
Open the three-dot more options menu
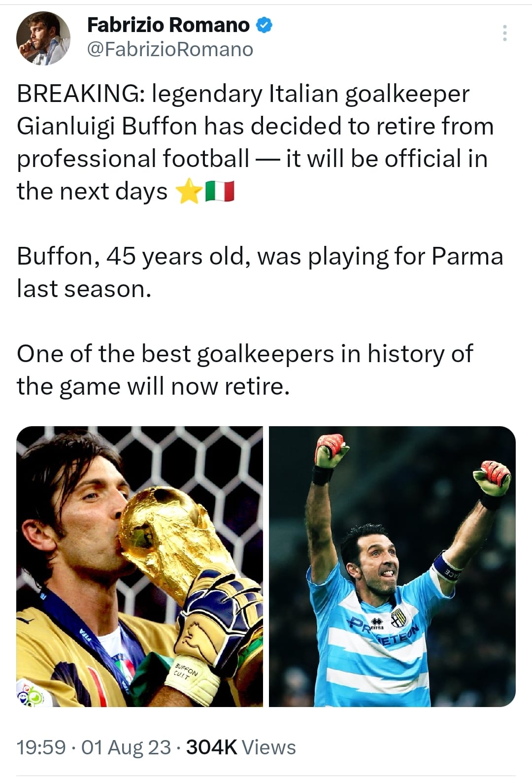pos(504,33)
